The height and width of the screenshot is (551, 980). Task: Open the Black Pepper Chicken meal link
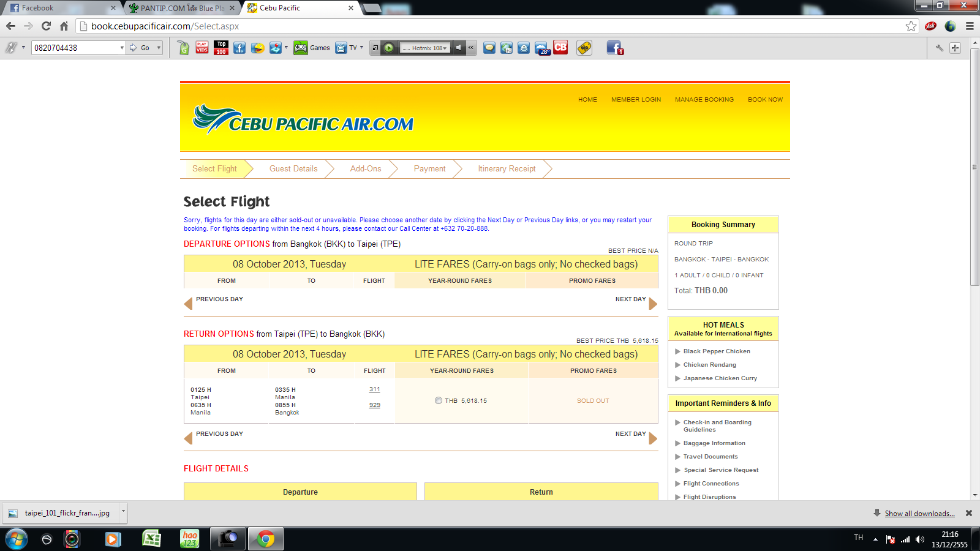[x=717, y=351]
